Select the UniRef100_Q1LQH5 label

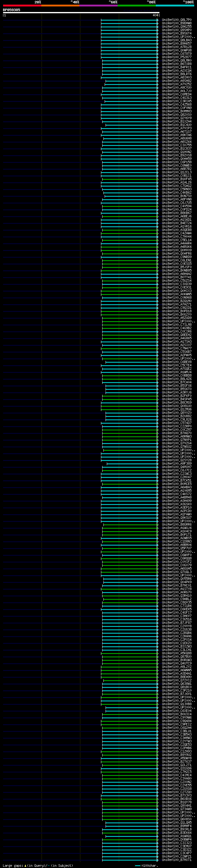pyautogui.click(x=176, y=822)
